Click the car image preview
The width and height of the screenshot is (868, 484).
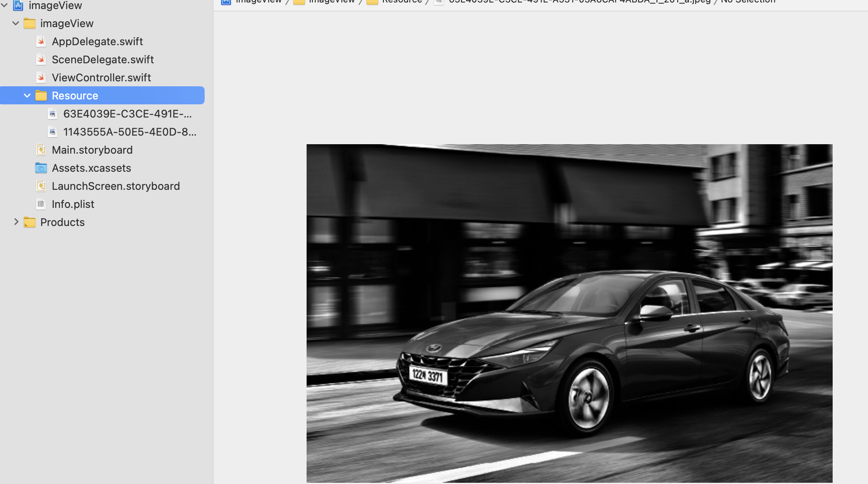pyautogui.click(x=569, y=313)
